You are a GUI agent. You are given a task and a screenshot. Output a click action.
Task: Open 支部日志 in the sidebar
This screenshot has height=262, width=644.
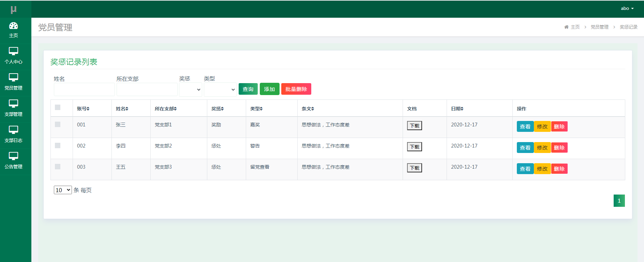point(14,135)
